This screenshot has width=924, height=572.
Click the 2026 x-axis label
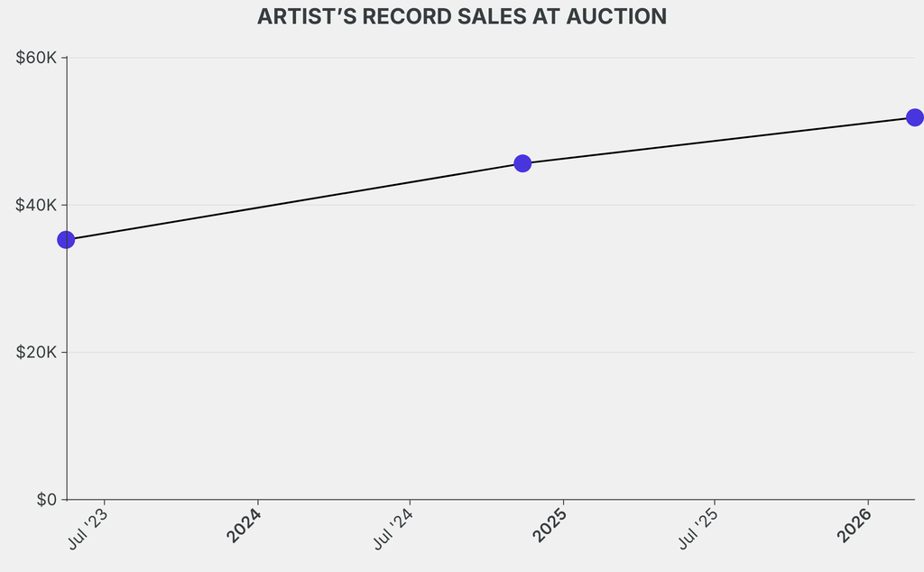854,525
